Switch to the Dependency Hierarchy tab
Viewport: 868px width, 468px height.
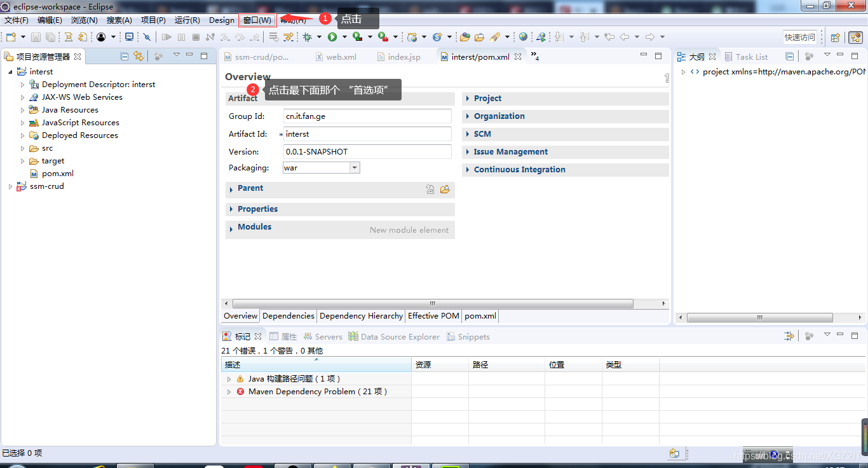click(361, 316)
